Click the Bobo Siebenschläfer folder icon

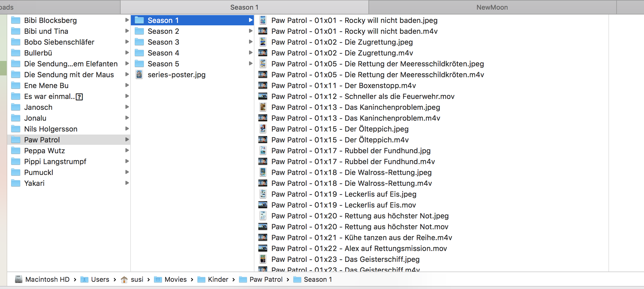(x=16, y=42)
